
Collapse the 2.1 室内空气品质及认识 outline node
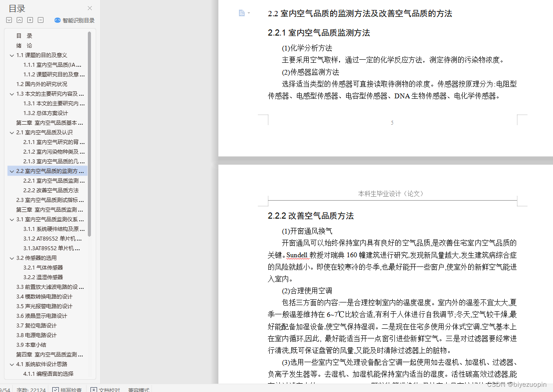click(x=12, y=133)
